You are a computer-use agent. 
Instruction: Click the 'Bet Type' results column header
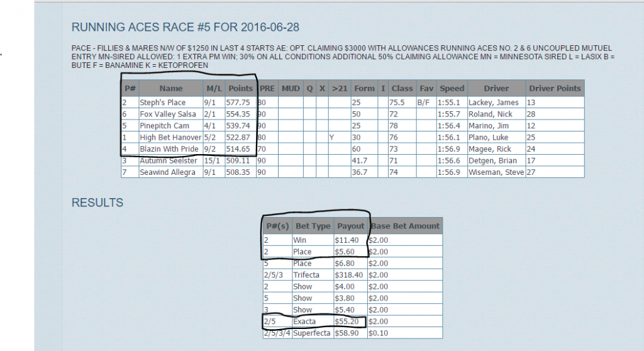pyautogui.click(x=313, y=226)
